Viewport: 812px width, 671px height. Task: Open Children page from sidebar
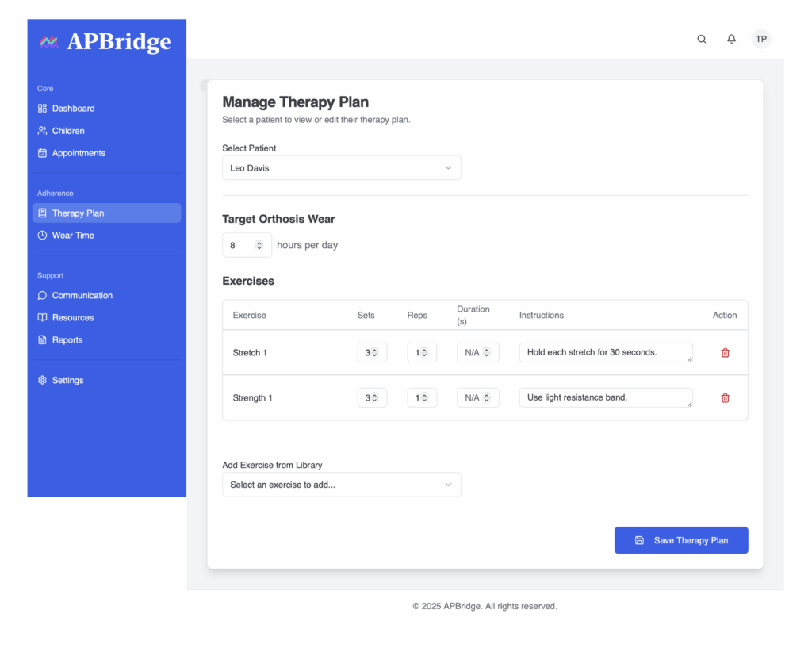pos(107,131)
